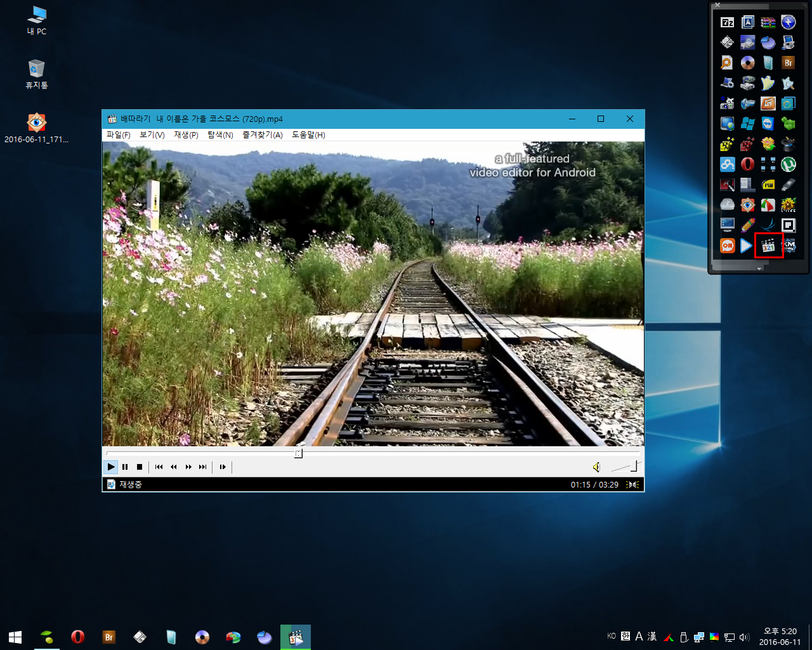The image size is (812, 650).
Task: Open the 보기(V) menu
Action: point(152,135)
